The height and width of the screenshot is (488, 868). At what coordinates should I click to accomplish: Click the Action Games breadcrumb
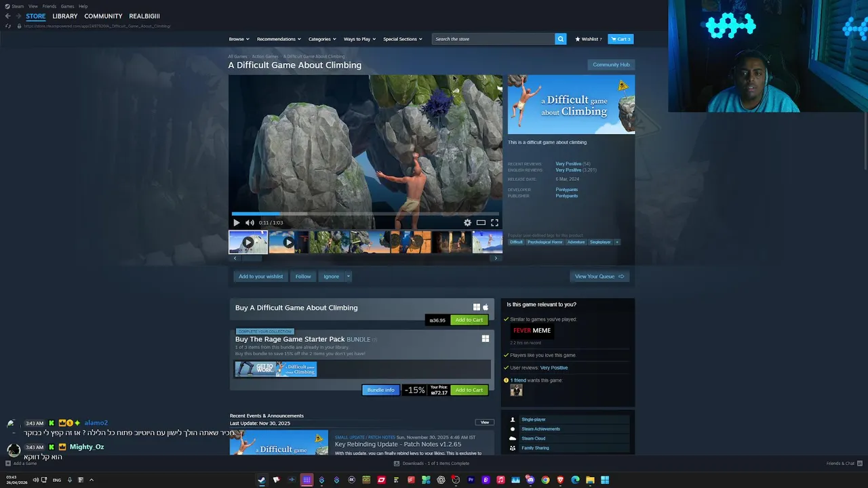coord(265,56)
